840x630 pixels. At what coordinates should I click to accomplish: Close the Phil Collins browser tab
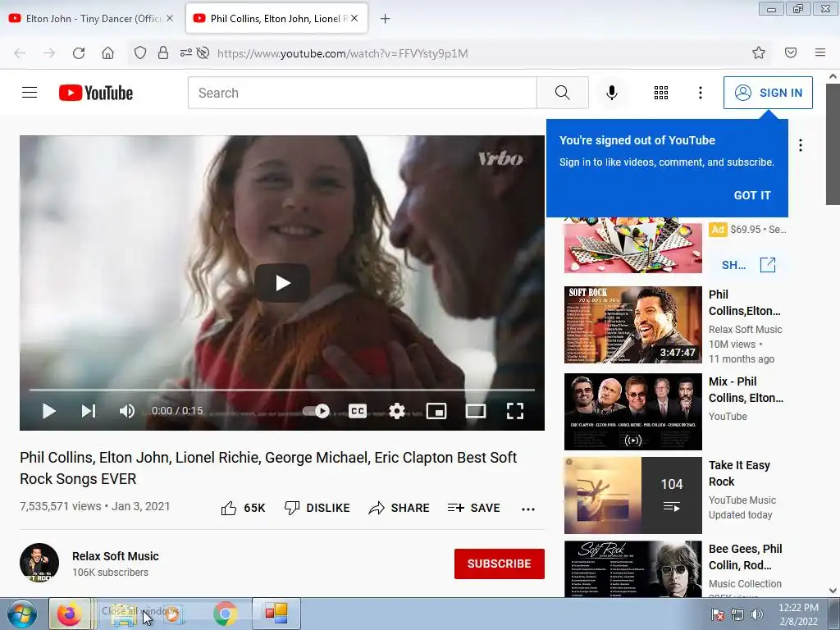[354, 18]
